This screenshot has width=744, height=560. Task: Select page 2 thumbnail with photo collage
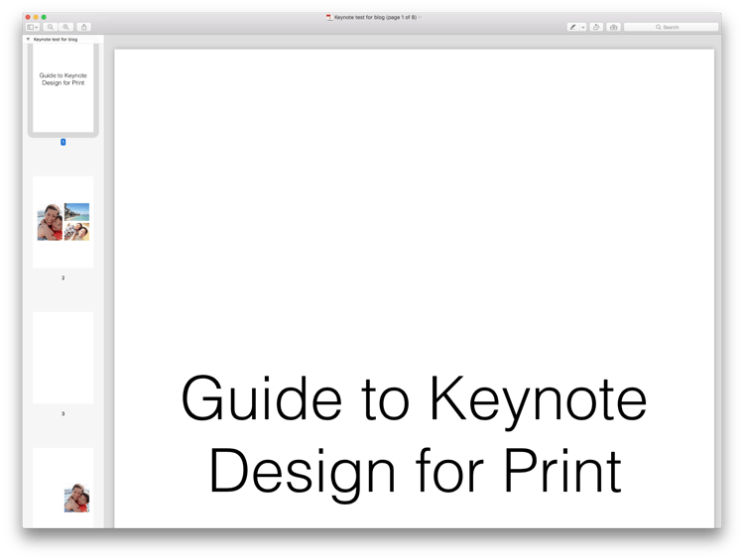coord(63,222)
